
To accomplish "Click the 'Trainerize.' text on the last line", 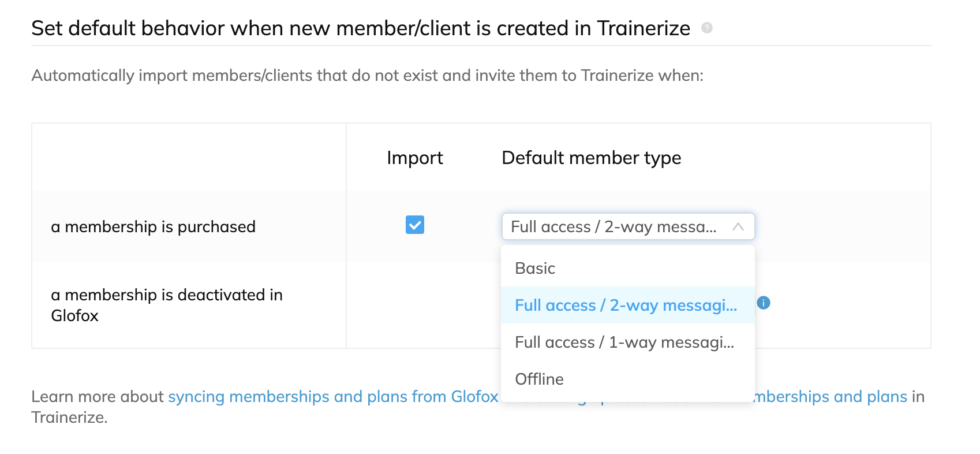I will [69, 417].
